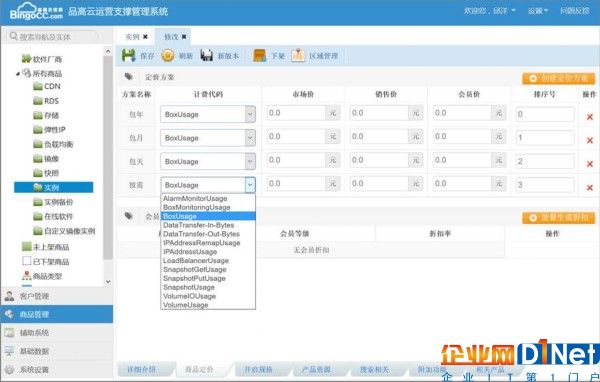600x382 pixels.
Task: Click the 所有商品 node icon
Action: pyautogui.click(x=26, y=73)
